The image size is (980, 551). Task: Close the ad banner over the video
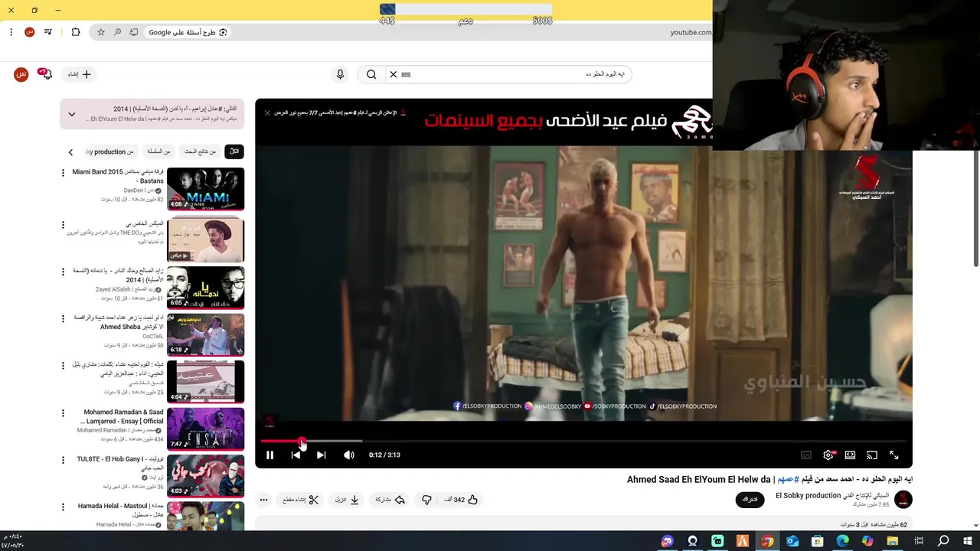pyautogui.click(x=267, y=112)
